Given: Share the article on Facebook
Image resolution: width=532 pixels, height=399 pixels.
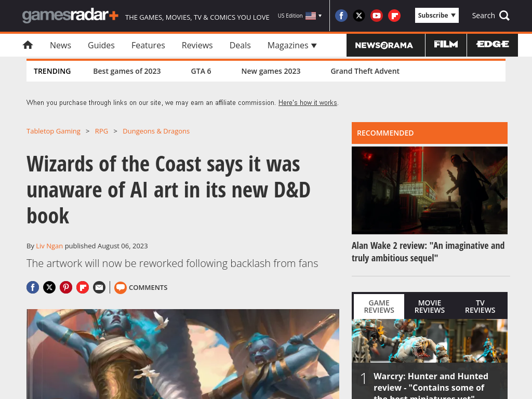Looking at the screenshot, I should point(33,287).
